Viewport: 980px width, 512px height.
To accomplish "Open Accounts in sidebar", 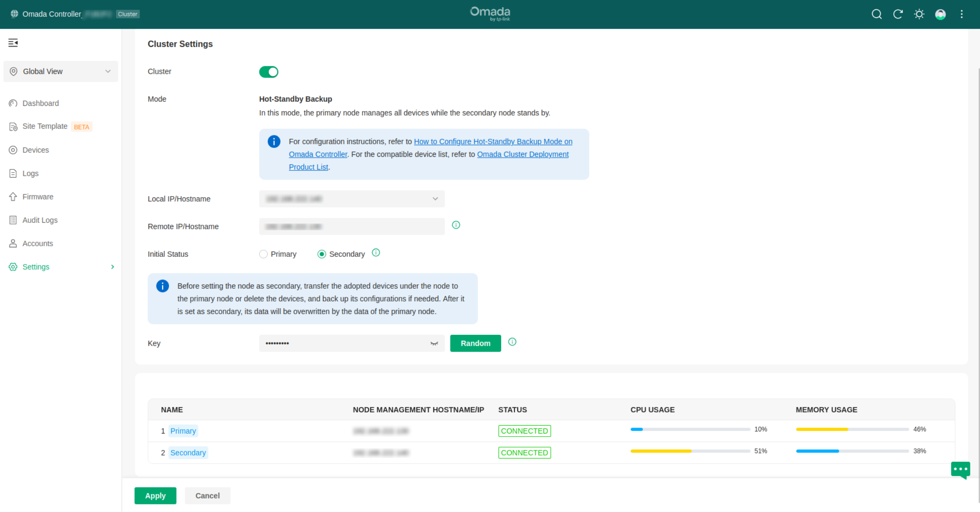I will click(38, 244).
